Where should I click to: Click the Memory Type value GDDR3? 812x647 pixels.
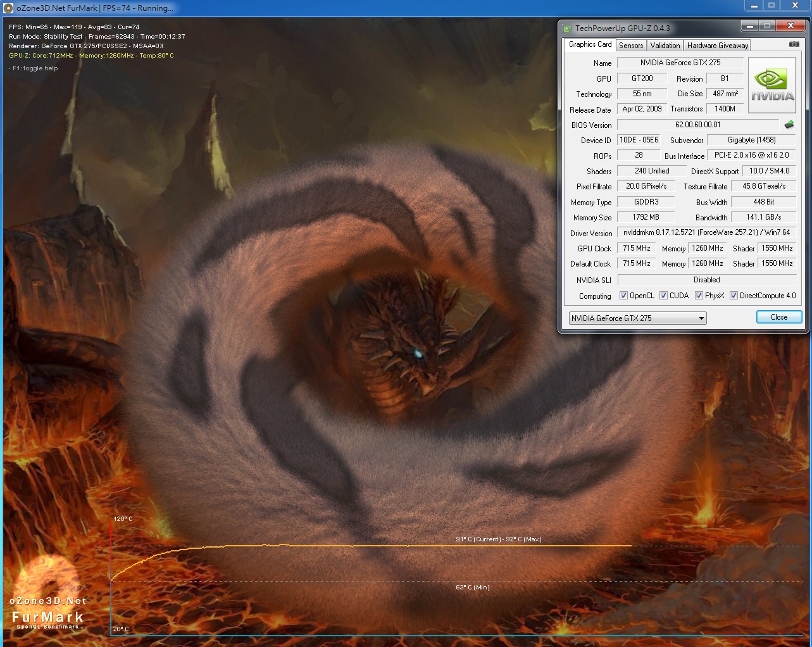tap(646, 202)
